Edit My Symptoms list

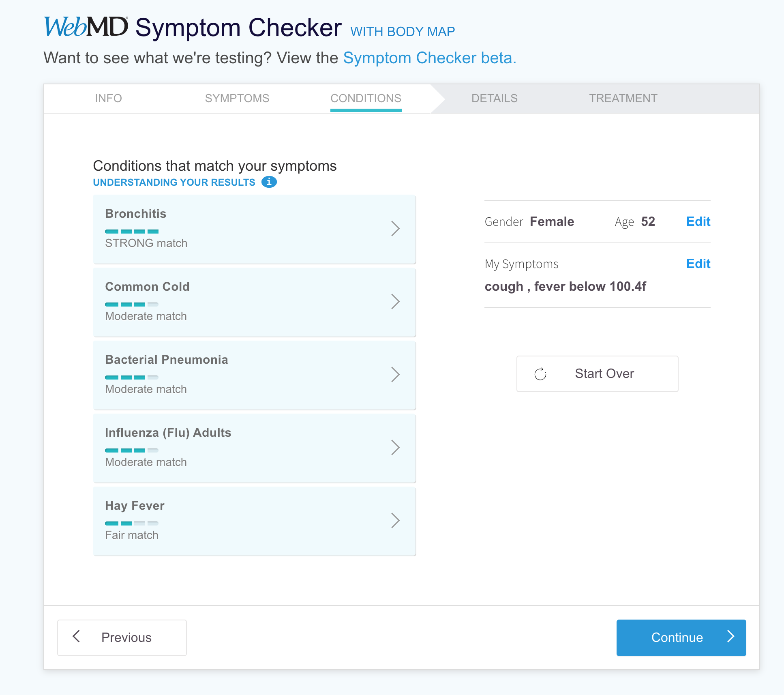pyautogui.click(x=698, y=264)
